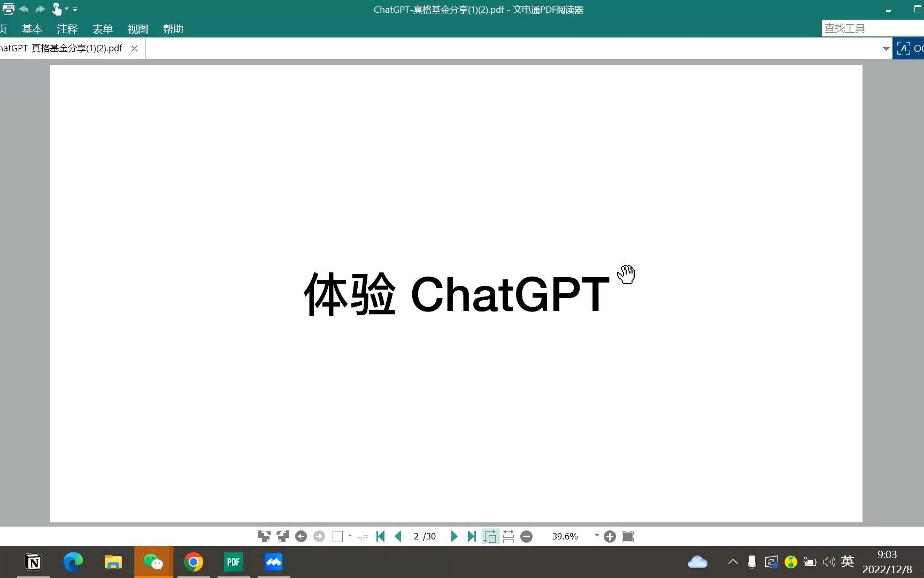Click the 体验 ChatGPT title text on page

457,293
